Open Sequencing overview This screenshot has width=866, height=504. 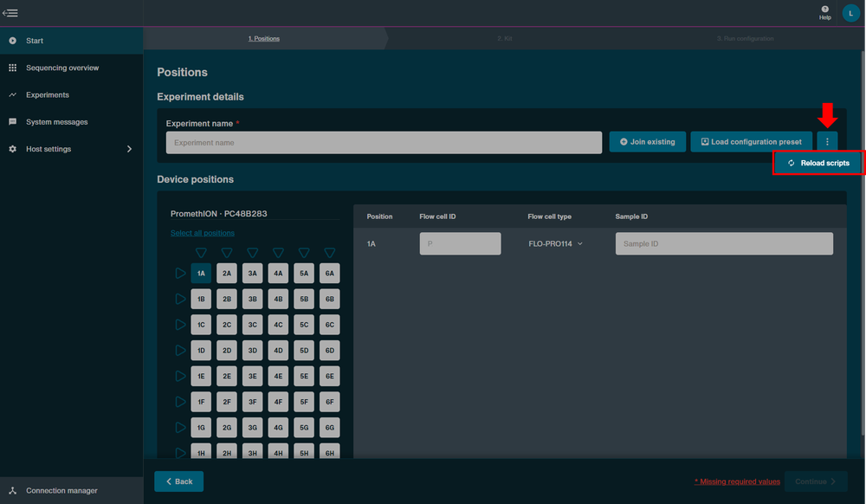tap(71, 68)
